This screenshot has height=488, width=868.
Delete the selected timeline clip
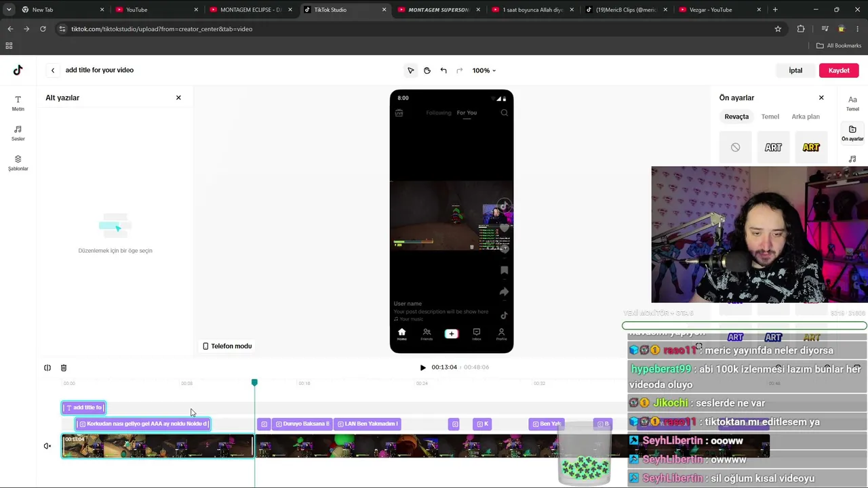tap(64, 368)
